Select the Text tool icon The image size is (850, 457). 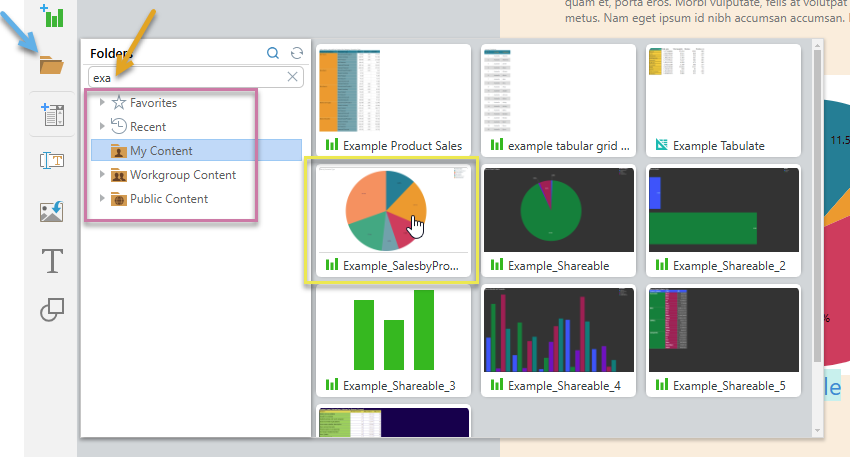click(51, 262)
